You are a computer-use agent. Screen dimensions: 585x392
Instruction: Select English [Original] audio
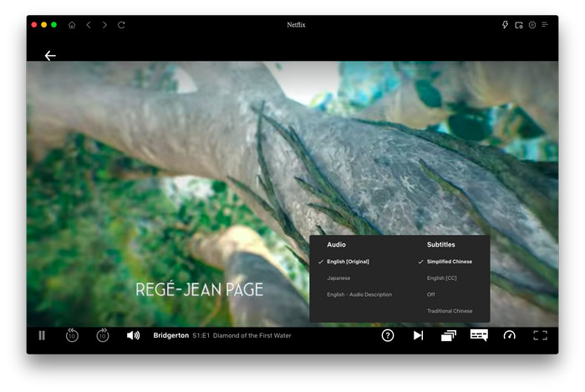click(348, 262)
